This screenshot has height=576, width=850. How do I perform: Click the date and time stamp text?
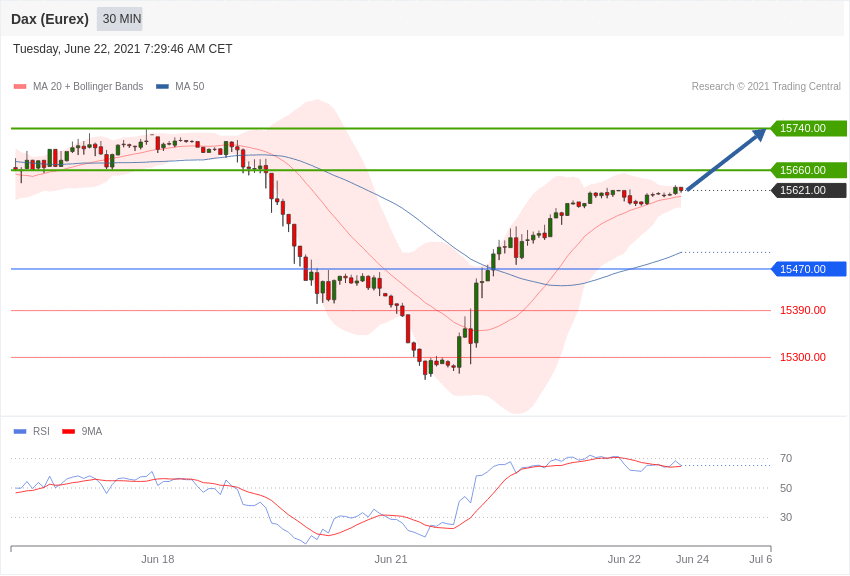(123, 49)
